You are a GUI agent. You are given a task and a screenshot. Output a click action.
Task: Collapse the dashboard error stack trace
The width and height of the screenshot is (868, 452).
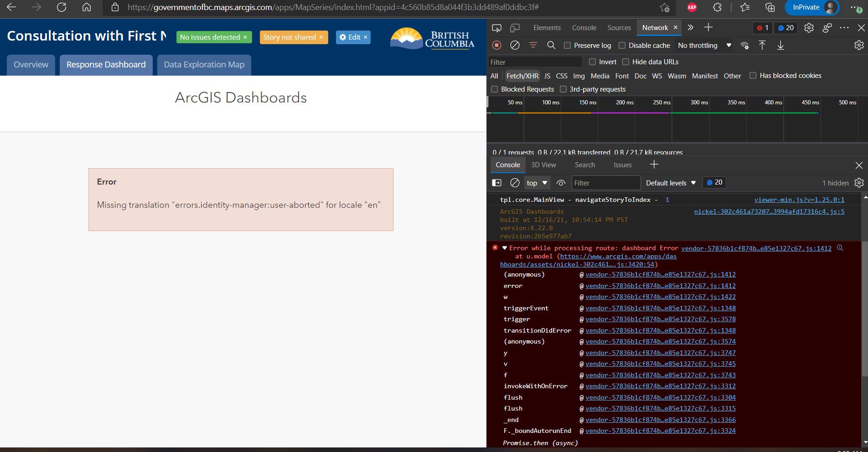505,248
